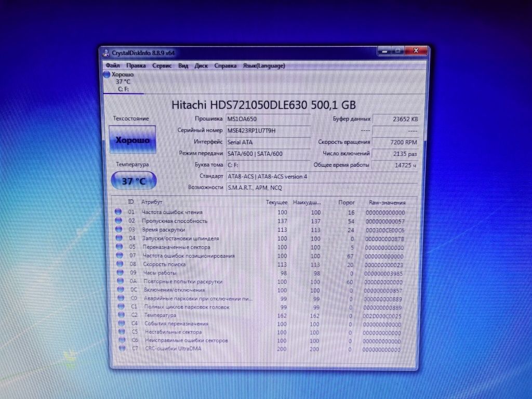Click the total hours value 14725 ч
The image size is (532, 399).
394,165
